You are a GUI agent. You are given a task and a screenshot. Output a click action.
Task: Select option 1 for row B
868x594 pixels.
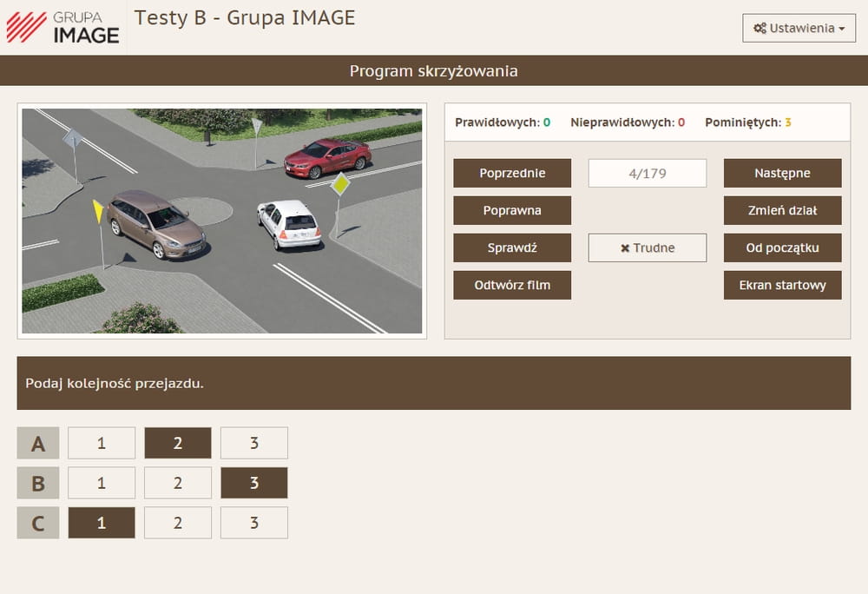[x=102, y=483]
